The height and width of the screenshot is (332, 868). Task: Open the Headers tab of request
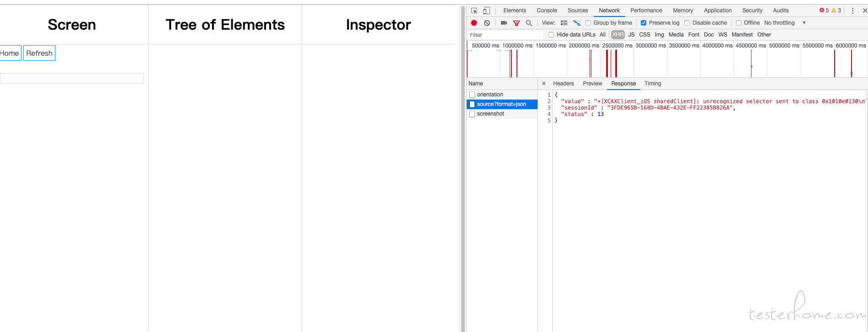coord(563,84)
